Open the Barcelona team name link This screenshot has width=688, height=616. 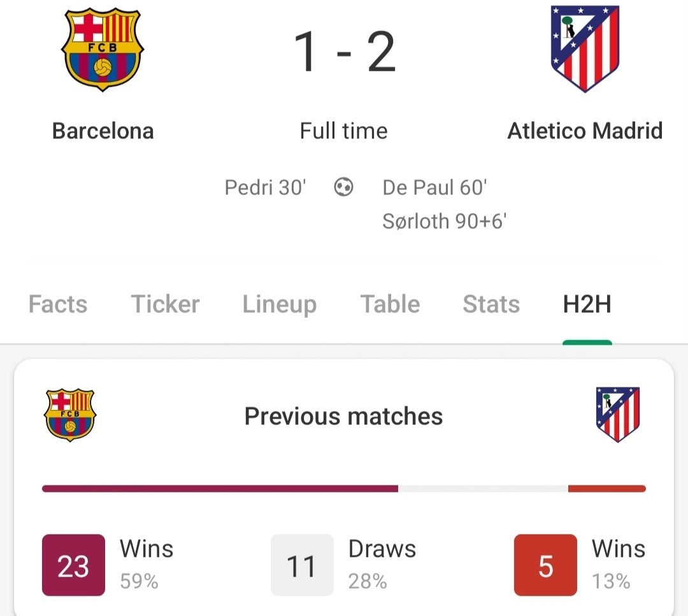coord(103,131)
